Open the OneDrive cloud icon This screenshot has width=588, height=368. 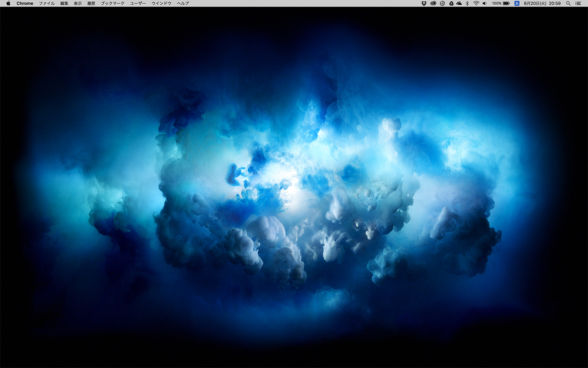[x=459, y=3]
